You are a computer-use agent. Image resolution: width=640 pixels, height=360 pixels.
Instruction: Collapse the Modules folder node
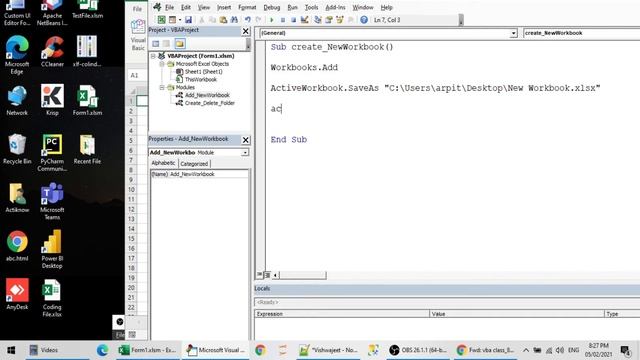[x=162, y=87]
